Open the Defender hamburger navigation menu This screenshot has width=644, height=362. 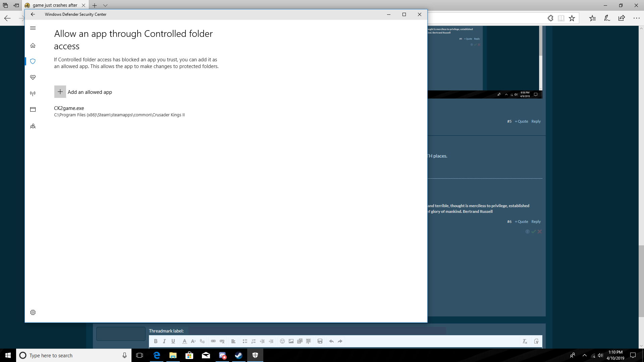33,28
